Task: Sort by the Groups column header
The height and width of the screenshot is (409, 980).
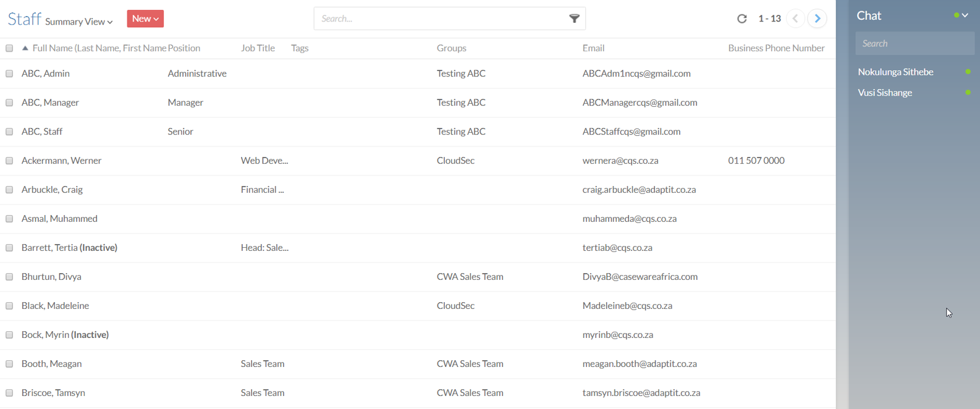Action: (x=451, y=48)
